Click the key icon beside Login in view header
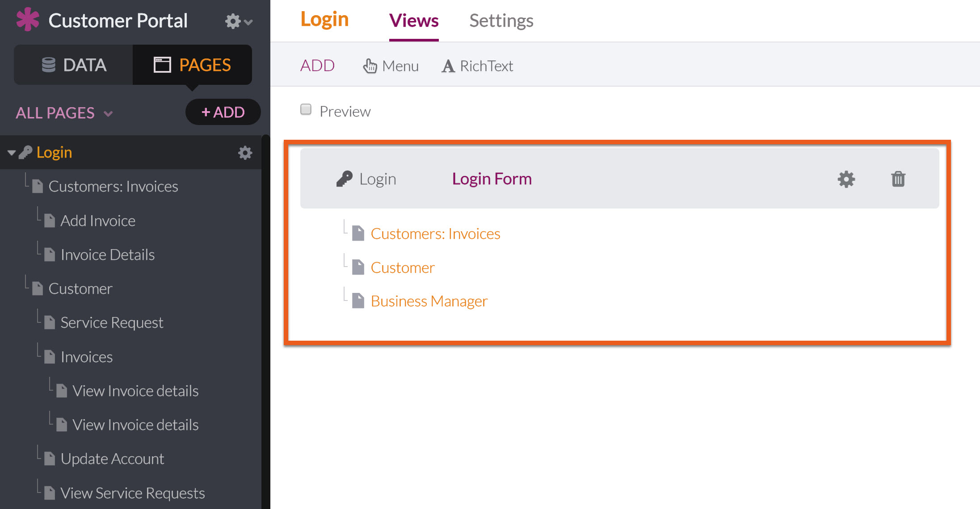The height and width of the screenshot is (509, 980). (345, 179)
